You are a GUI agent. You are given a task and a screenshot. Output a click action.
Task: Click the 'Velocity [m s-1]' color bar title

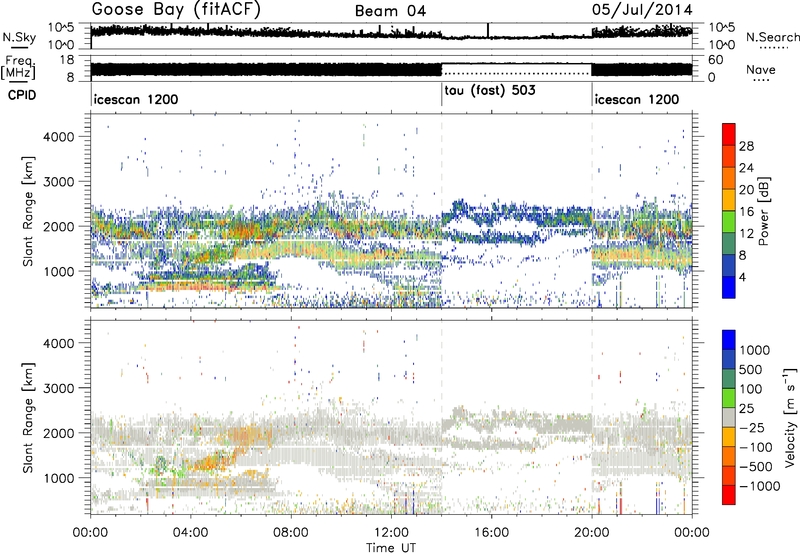point(790,417)
